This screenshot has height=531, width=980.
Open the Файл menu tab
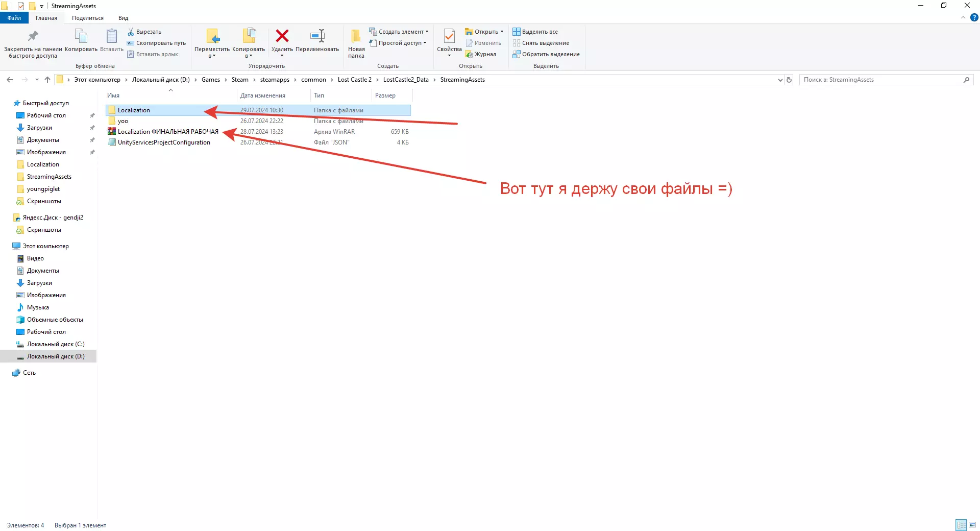click(14, 18)
